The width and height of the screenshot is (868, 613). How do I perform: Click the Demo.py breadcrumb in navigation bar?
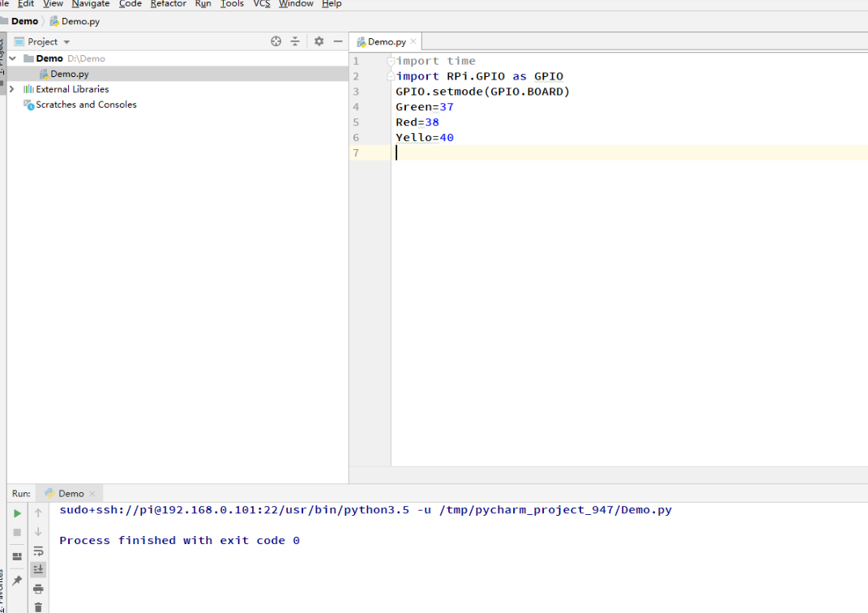coord(75,21)
